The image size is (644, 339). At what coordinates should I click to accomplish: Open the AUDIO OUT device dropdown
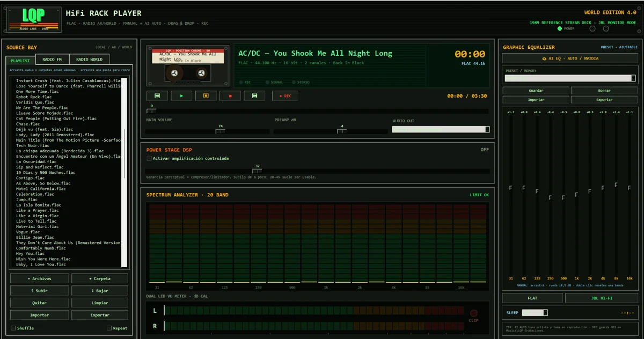(441, 129)
